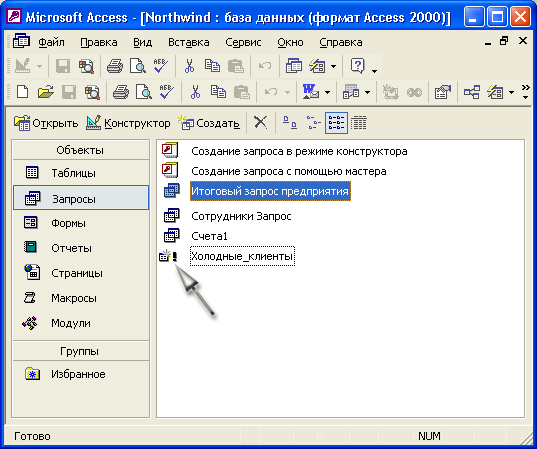Image resolution: width=537 pixels, height=449 pixels.
Task: Click the Print icon in first toolbar row
Action: click(x=115, y=66)
